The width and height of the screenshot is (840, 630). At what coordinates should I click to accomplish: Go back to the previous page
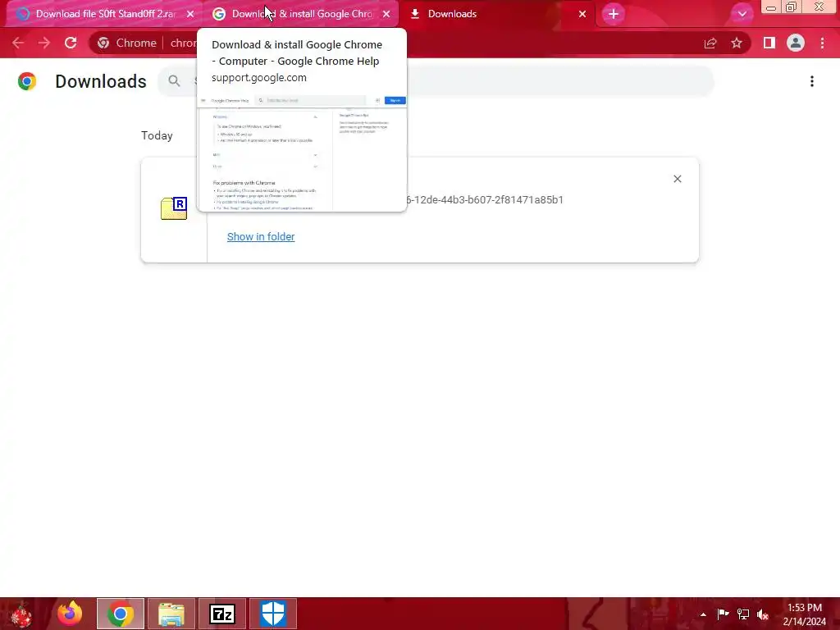click(18, 43)
